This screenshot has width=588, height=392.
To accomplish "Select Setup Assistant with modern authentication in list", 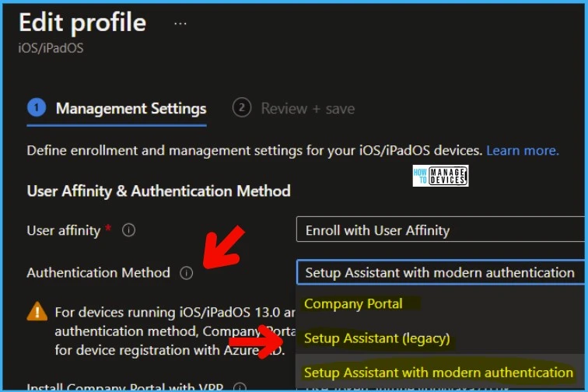I will click(x=440, y=372).
